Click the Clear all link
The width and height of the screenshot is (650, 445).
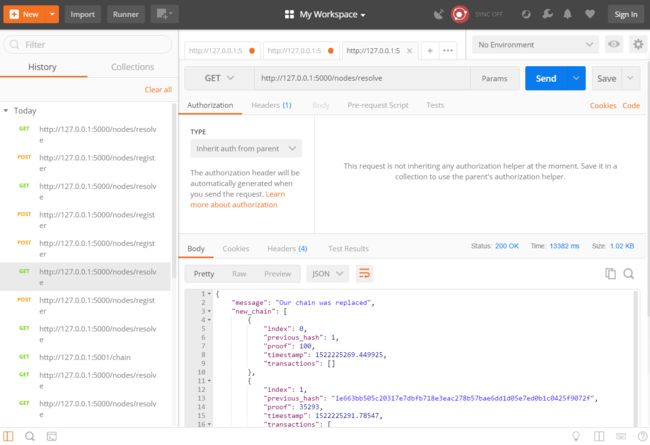pos(158,90)
